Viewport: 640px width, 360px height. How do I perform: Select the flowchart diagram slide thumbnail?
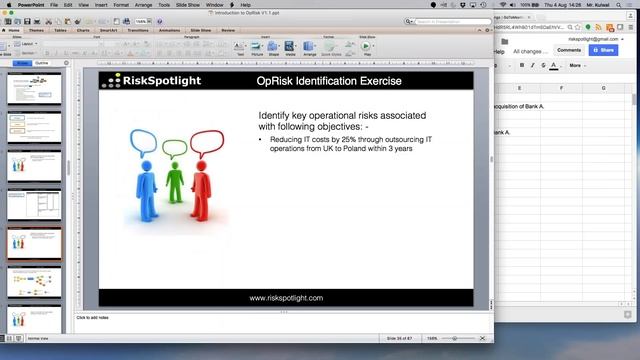click(x=34, y=282)
